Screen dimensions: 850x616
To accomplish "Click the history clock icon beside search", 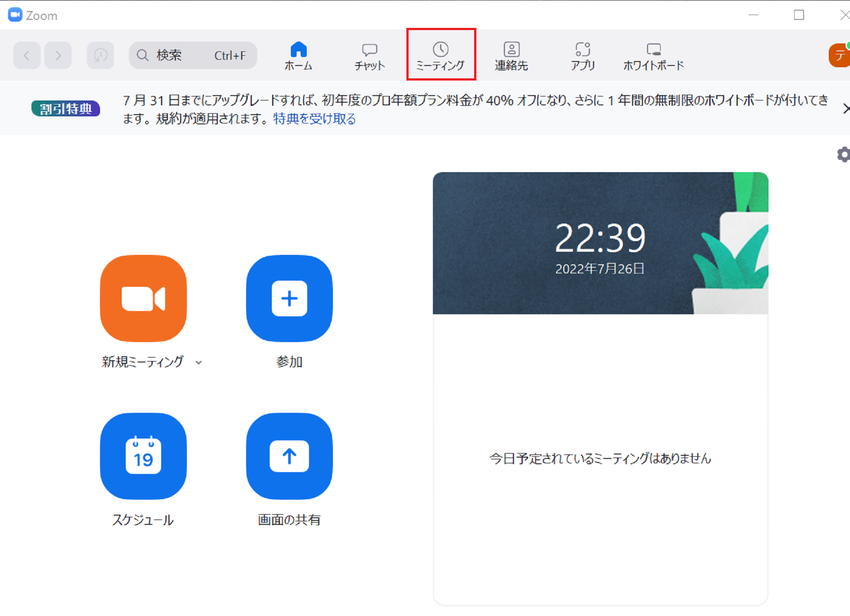I will (x=100, y=55).
